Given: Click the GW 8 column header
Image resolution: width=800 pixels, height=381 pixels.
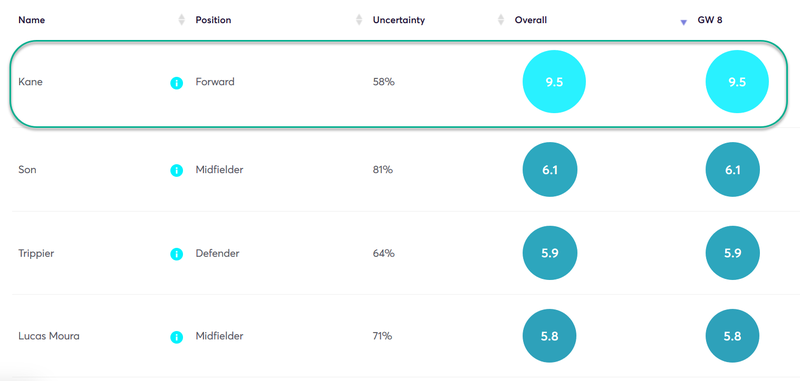Looking at the screenshot, I should [x=710, y=20].
